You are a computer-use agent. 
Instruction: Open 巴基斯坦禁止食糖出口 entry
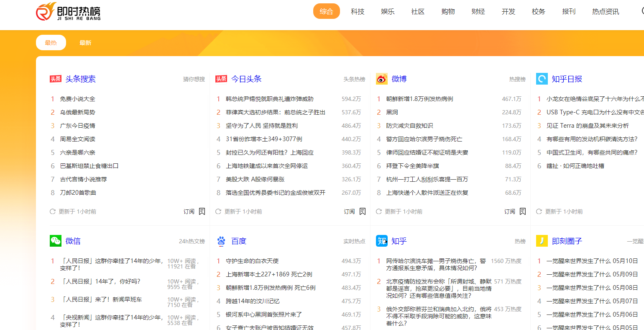tap(89, 166)
